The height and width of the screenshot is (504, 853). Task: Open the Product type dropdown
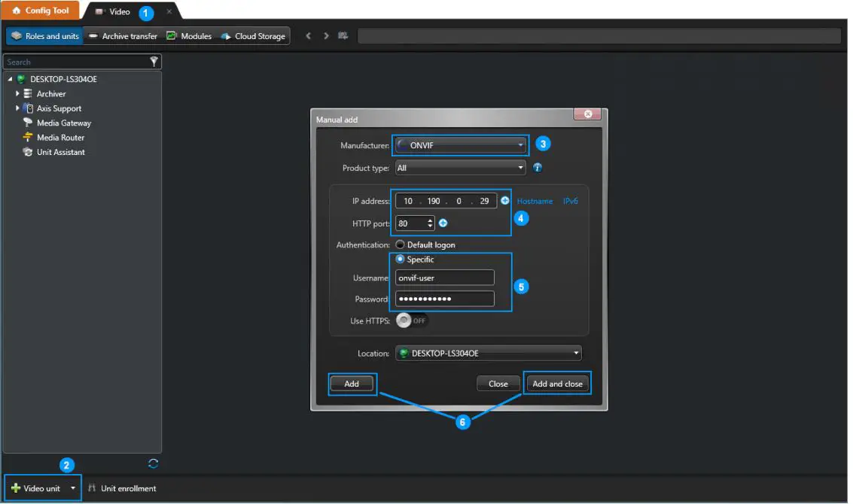pos(461,168)
